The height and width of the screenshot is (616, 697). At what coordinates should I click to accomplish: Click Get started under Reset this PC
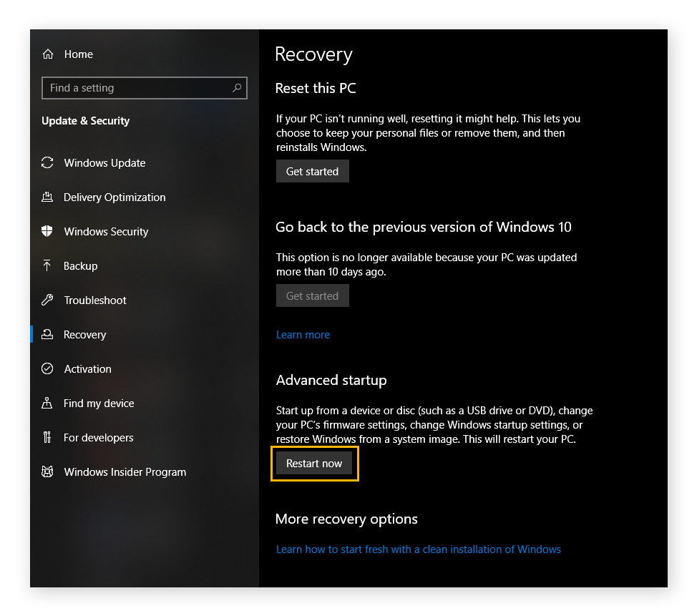pos(312,171)
